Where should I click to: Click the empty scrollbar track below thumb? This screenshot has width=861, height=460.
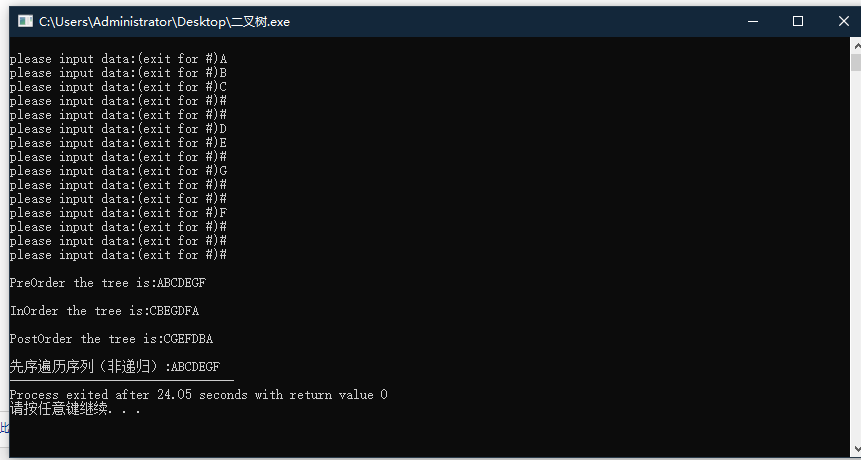856,253
